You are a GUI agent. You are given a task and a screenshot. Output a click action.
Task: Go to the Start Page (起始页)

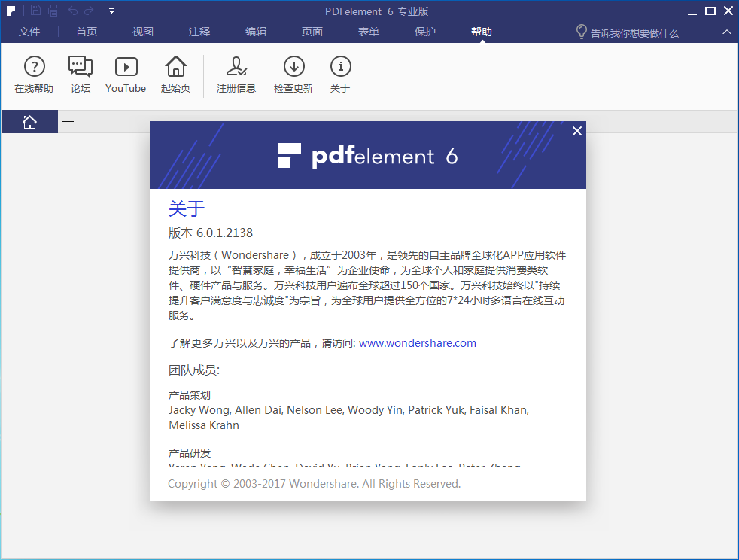pos(175,75)
